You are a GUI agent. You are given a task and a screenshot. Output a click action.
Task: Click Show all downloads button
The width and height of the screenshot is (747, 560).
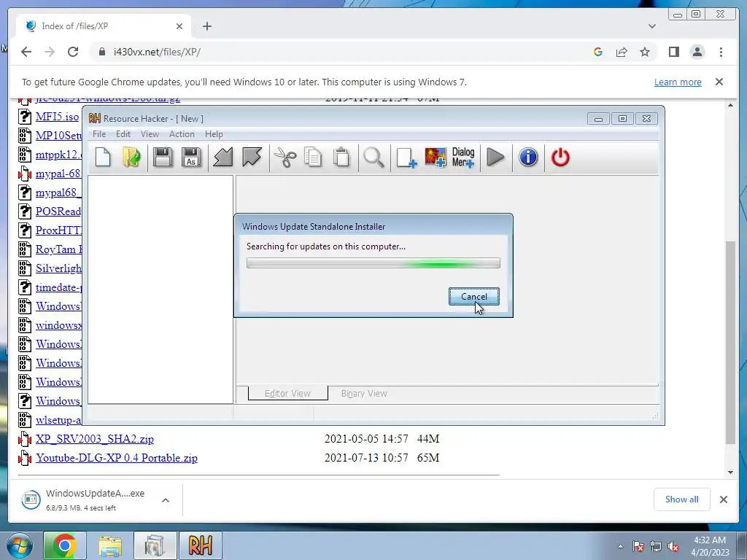tap(682, 499)
